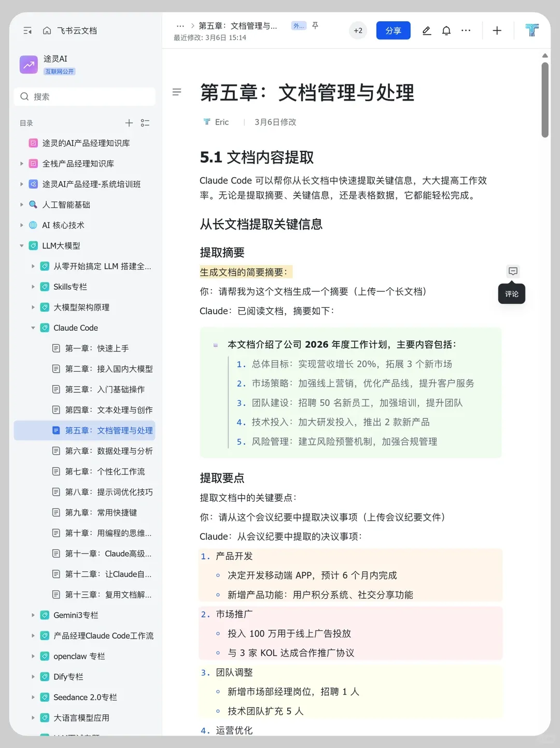Go to the 飞书云文档 home icon
The width and height of the screenshot is (560, 748).
47,31
